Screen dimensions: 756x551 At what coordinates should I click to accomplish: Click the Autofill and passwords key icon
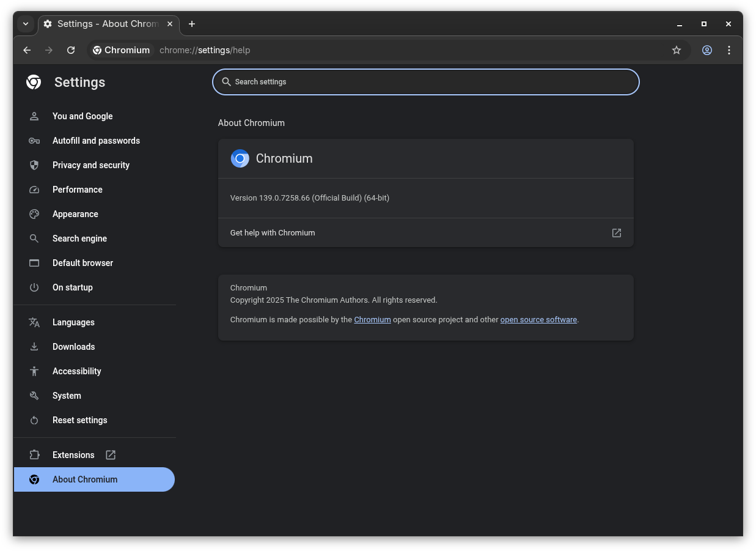click(34, 141)
